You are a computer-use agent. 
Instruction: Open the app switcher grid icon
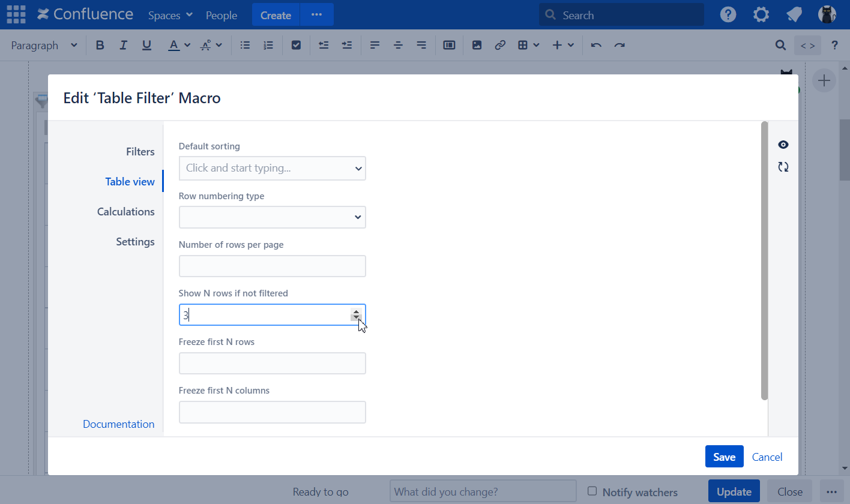tap(16, 15)
